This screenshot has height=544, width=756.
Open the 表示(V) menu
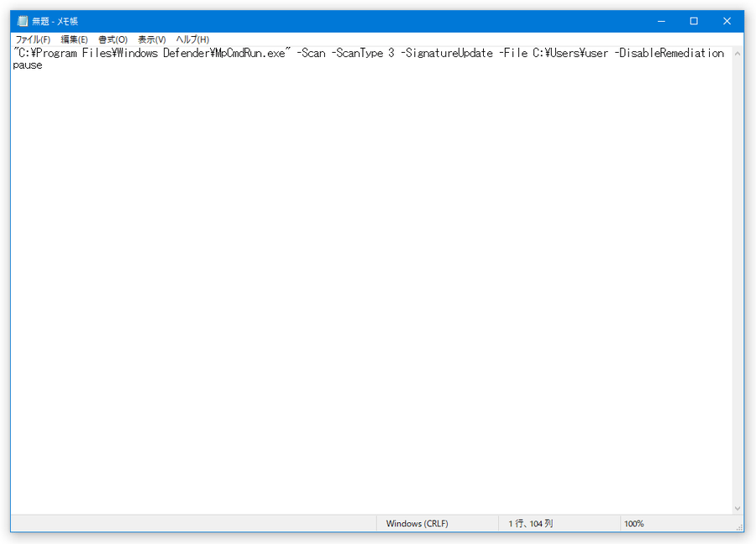152,39
